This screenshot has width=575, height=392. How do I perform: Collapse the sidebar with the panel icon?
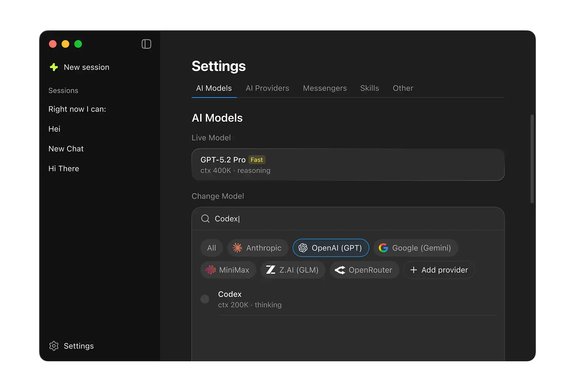pyautogui.click(x=146, y=44)
